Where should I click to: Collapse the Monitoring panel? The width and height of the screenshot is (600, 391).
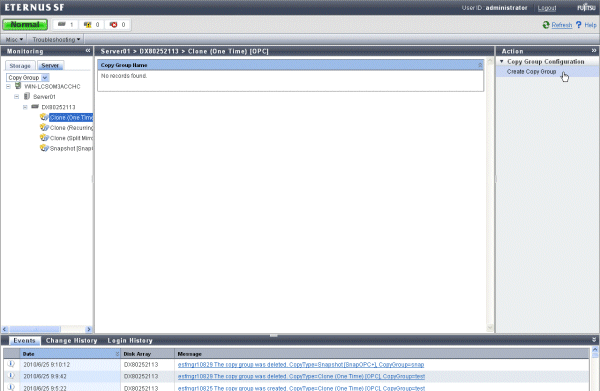click(x=88, y=51)
